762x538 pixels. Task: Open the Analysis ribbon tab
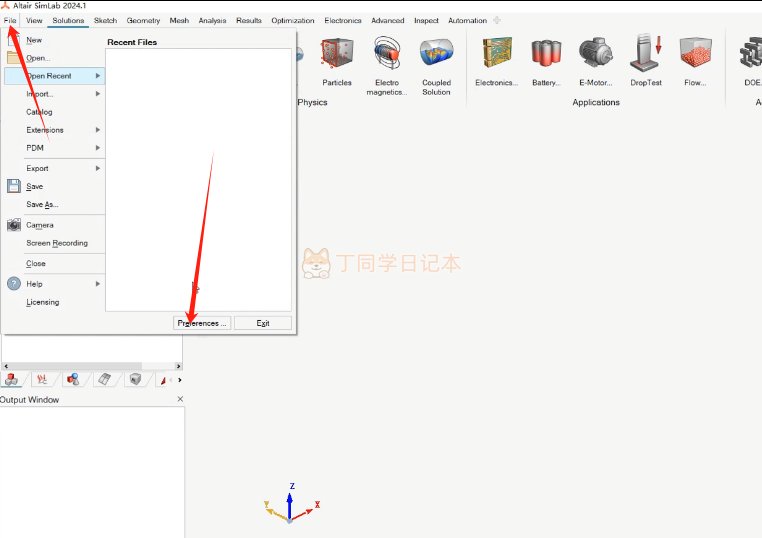[212, 20]
